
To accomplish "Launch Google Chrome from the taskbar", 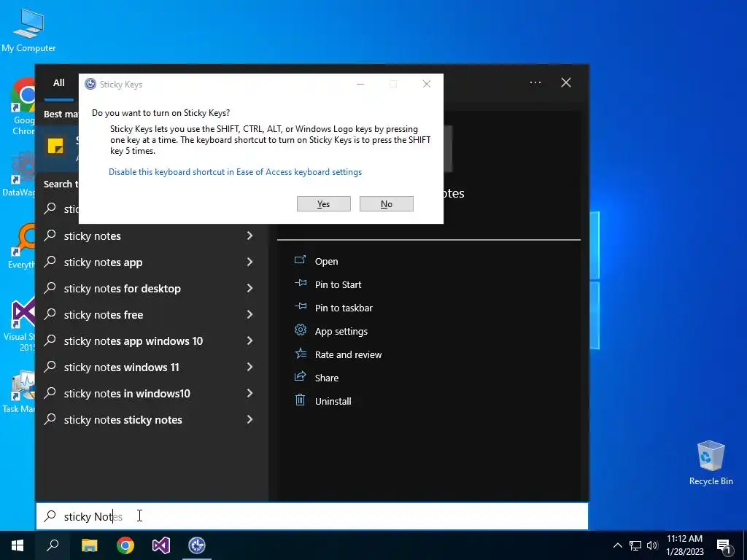I will [125, 545].
